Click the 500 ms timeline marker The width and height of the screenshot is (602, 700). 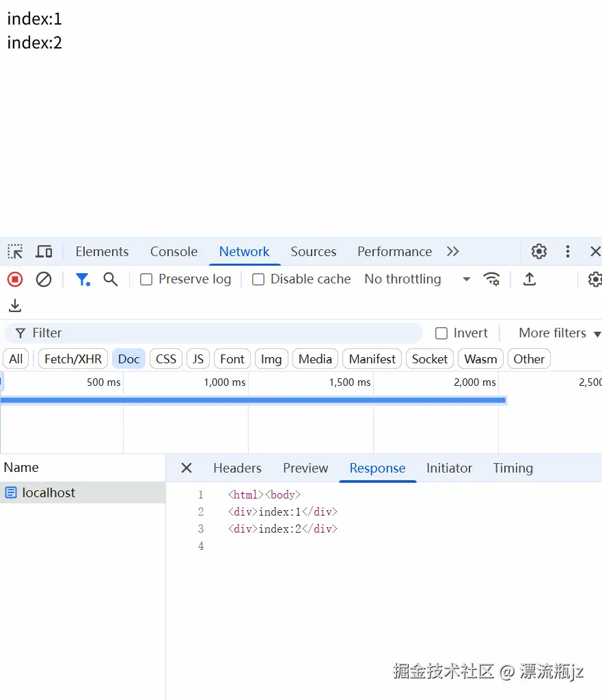coord(104,382)
